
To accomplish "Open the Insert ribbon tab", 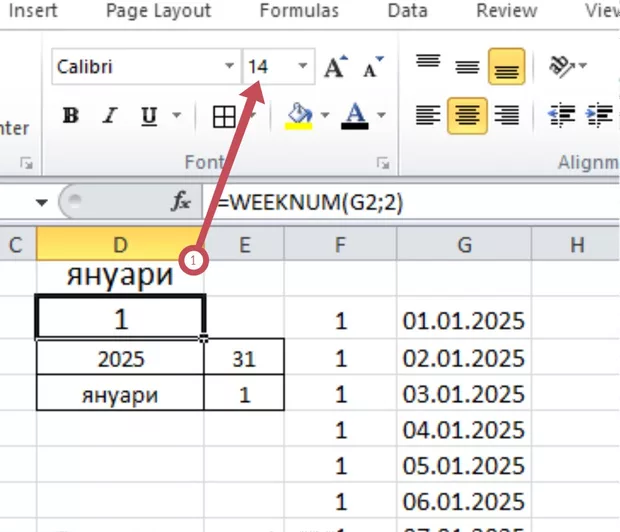I will [x=33, y=11].
